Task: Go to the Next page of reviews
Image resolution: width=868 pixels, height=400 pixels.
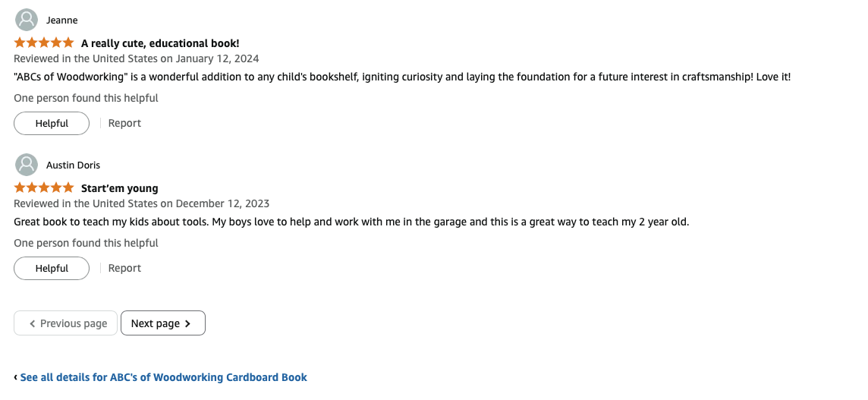Action: click(x=162, y=323)
